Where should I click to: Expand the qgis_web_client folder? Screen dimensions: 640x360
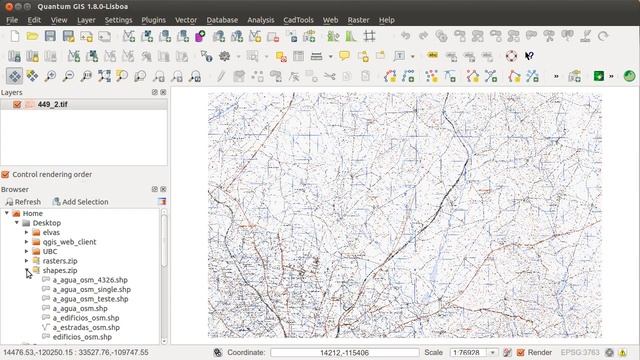coord(27,242)
